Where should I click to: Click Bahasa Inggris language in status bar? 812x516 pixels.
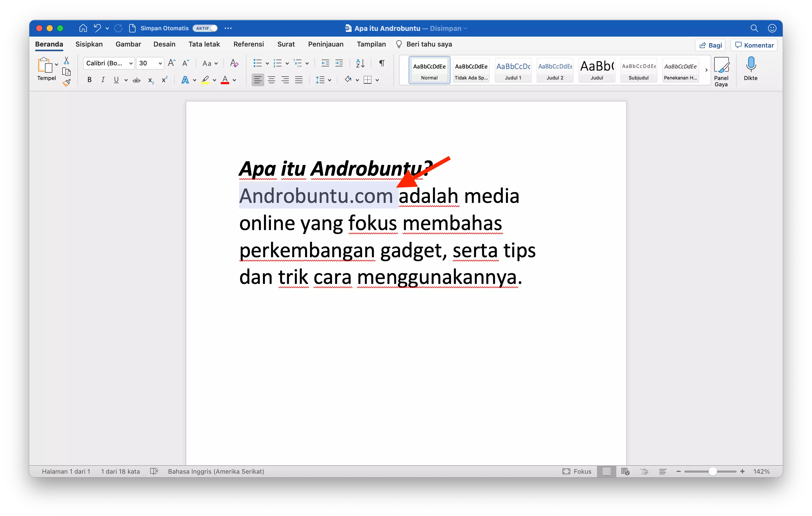pyautogui.click(x=216, y=472)
